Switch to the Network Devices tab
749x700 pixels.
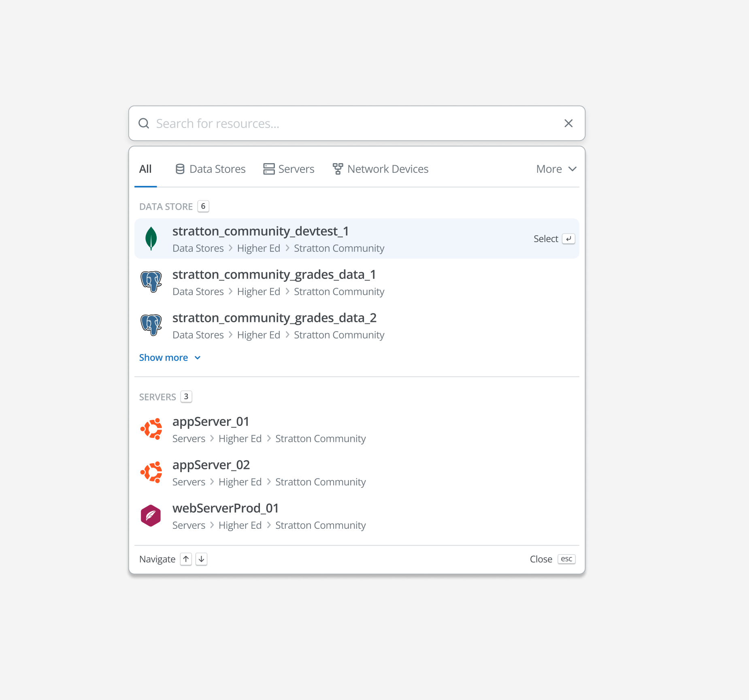(x=388, y=169)
